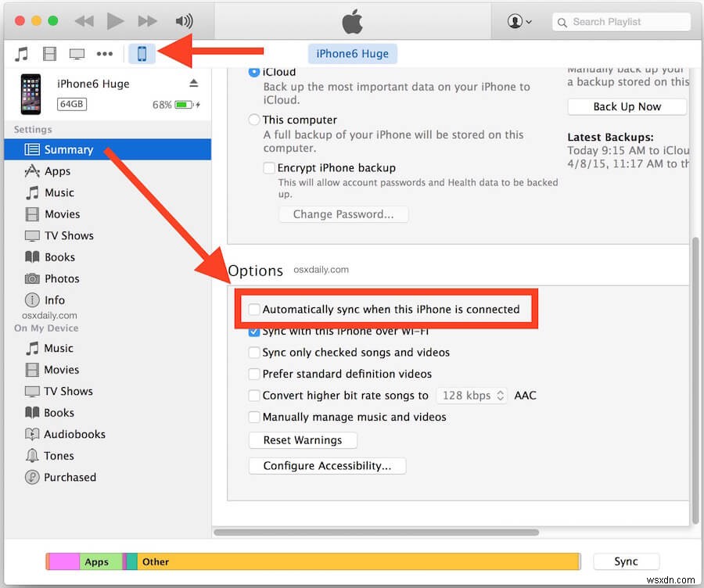Screen dimensions: 704x588
Task: Click the Back Up Now button
Action: point(627,106)
